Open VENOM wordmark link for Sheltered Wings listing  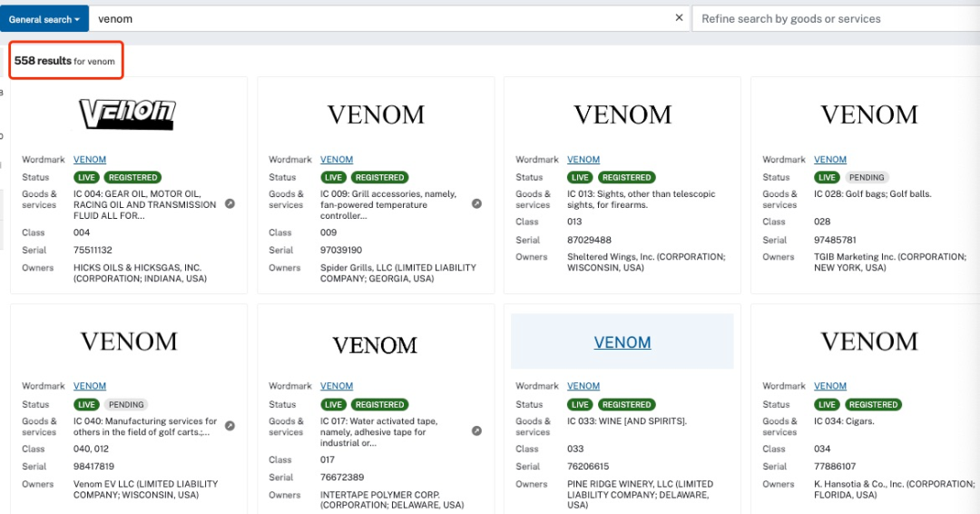tap(583, 160)
